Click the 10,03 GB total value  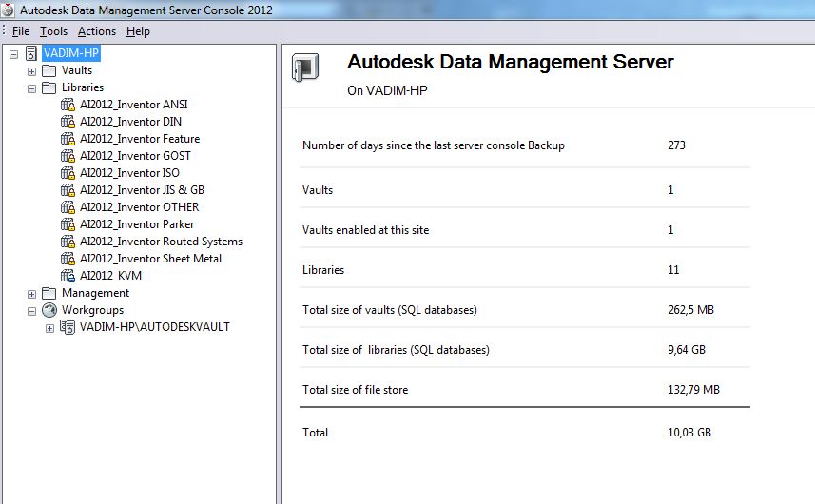point(689,433)
